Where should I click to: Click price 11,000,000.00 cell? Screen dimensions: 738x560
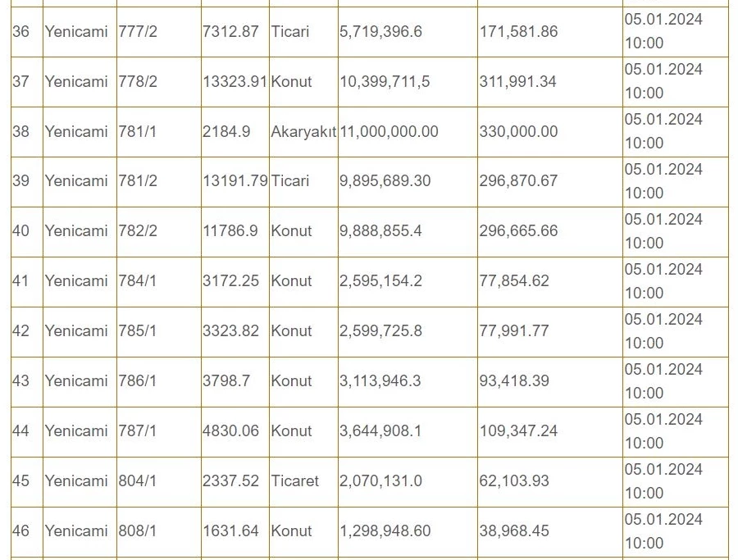point(408,132)
